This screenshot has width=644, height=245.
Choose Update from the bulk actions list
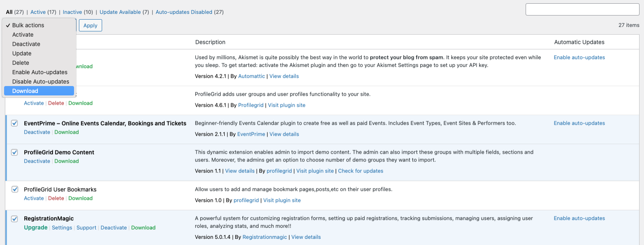coord(22,53)
